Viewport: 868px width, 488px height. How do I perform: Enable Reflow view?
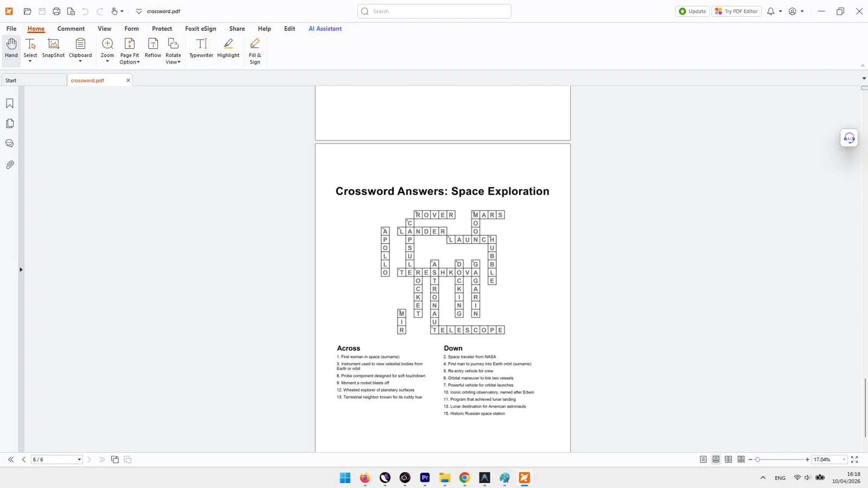153,48
